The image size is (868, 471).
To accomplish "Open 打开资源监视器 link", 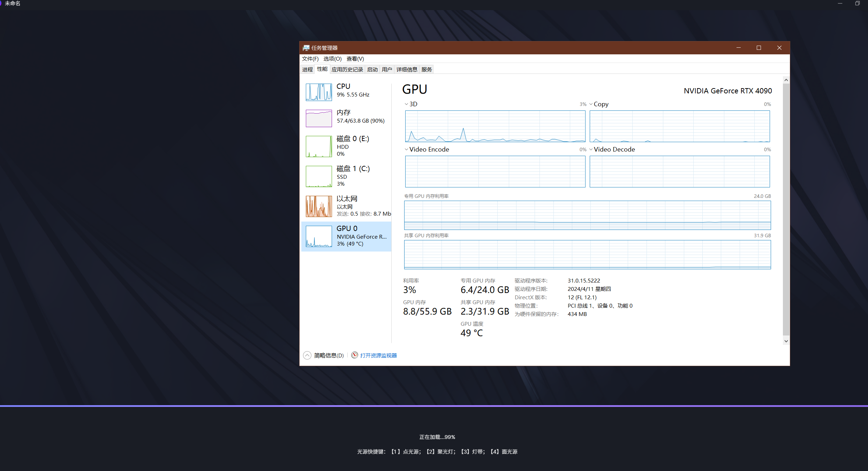I will click(x=378, y=355).
